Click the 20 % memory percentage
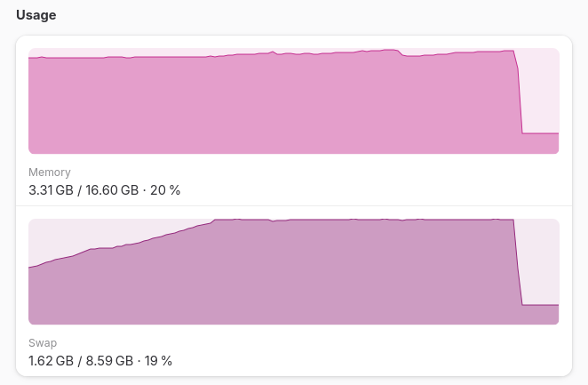 167,189
